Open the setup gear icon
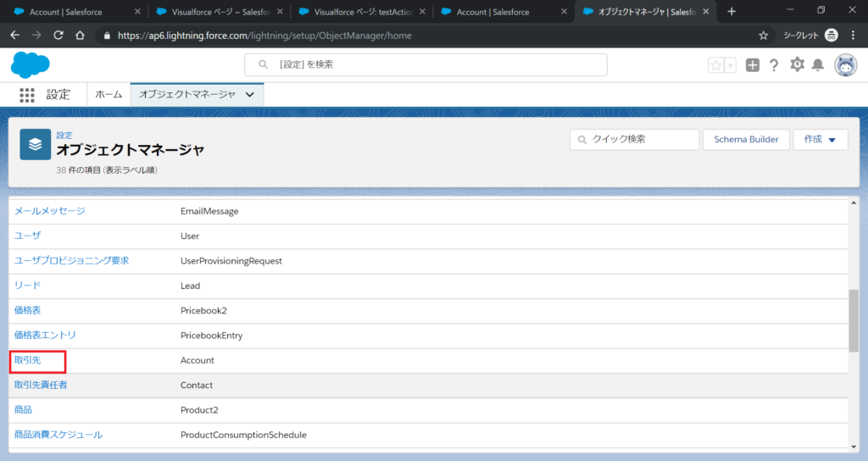The image size is (868, 461). [x=797, y=65]
